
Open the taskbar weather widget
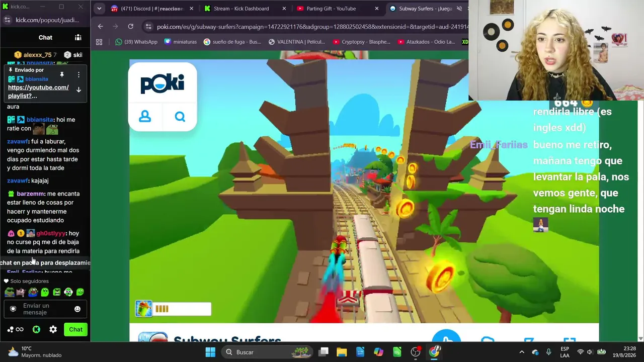[35, 352]
